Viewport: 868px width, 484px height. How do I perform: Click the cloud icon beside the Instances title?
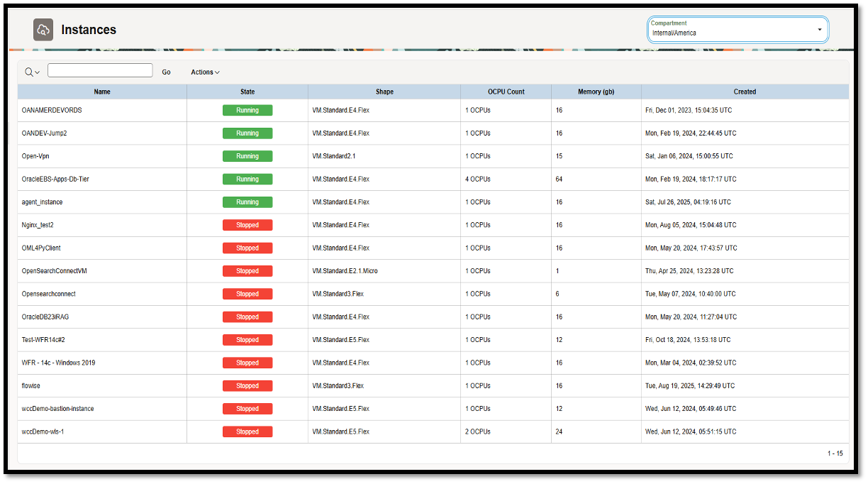click(43, 29)
